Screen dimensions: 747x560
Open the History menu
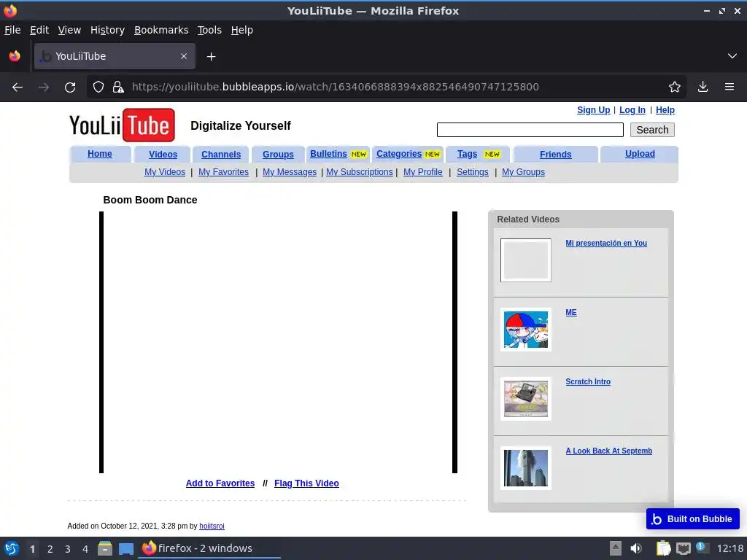coord(107,30)
